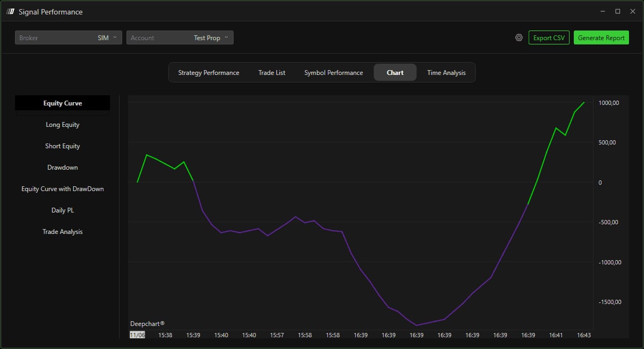Image resolution: width=644 pixels, height=349 pixels.
Task: Click the Generate Report button
Action: [x=601, y=37]
